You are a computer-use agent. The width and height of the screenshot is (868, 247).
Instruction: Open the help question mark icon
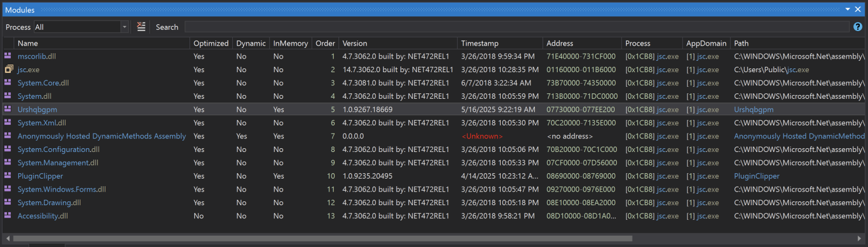pyautogui.click(x=858, y=27)
